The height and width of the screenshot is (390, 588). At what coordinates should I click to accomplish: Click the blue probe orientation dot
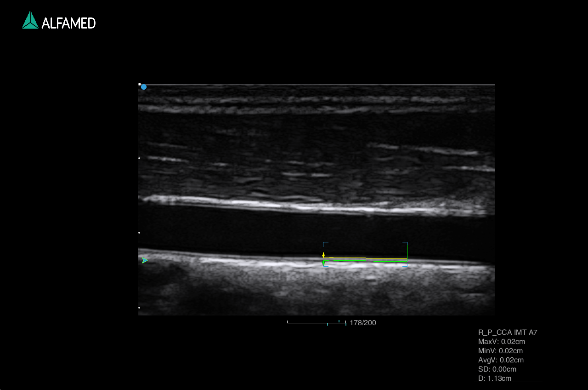click(x=144, y=87)
